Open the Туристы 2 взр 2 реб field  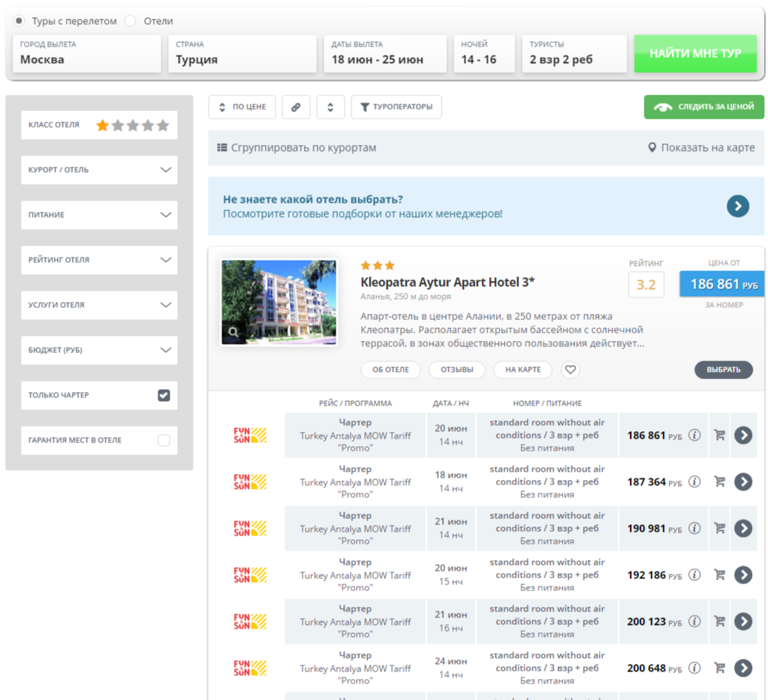[x=574, y=53]
